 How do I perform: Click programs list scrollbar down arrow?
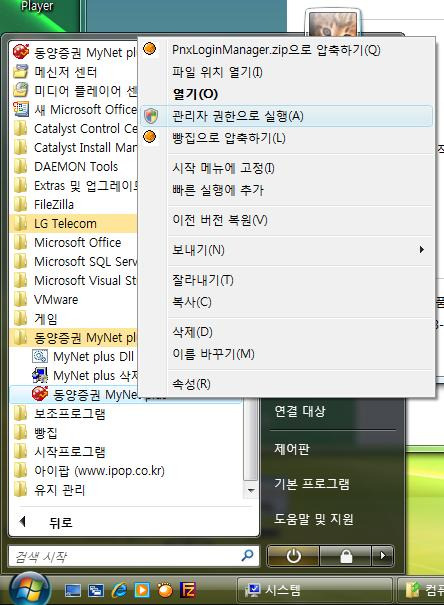tap(251, 491)
